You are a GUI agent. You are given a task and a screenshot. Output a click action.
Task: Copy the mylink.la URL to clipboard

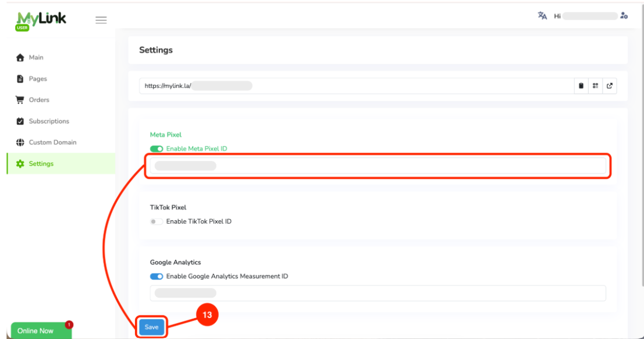click(581, 86)
